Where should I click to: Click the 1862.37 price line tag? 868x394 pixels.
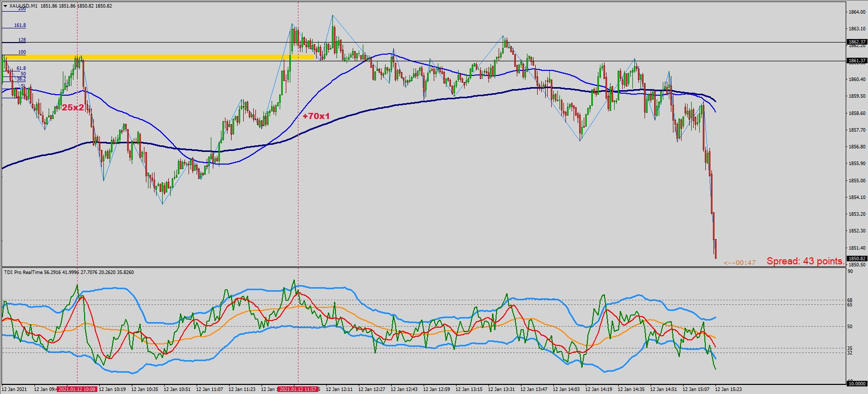click(857, 42)
